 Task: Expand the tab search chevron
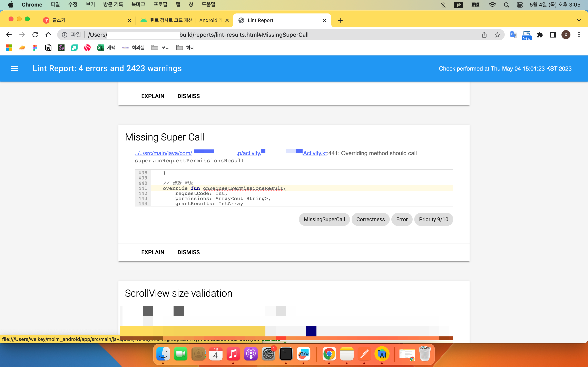click(579, 20)
